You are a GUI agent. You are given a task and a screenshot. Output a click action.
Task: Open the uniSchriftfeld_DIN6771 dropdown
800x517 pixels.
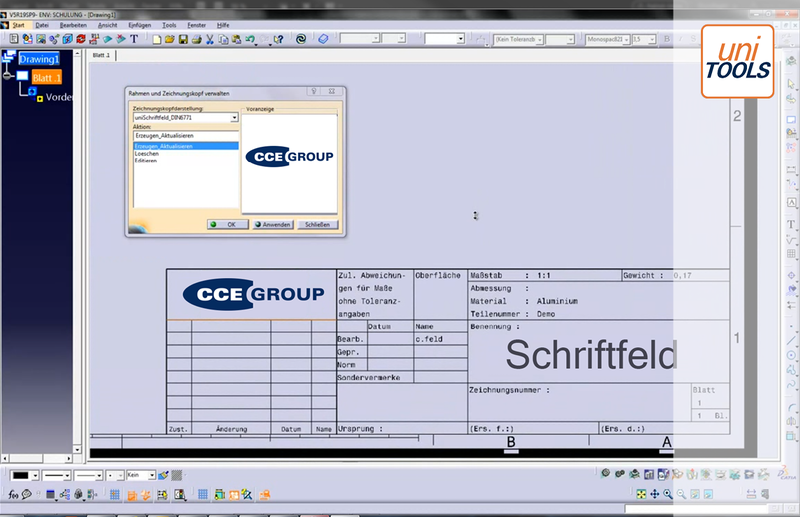[234, 117]
